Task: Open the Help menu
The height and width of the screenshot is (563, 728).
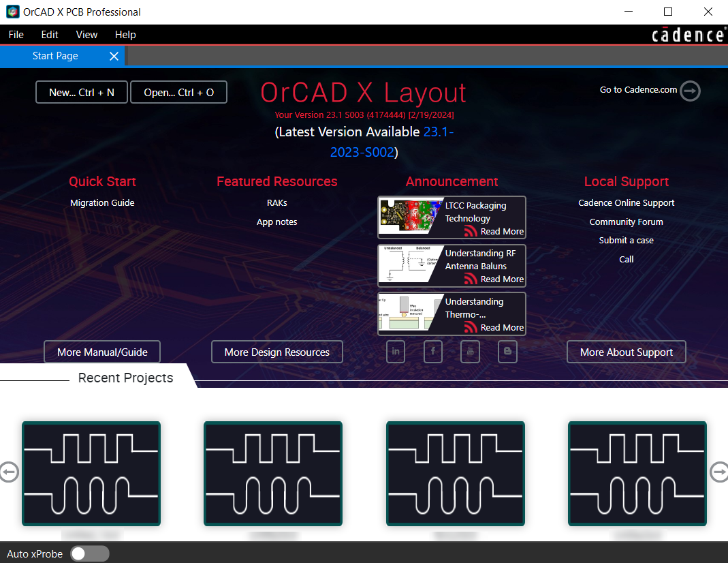Action: pyautogui.click(x=125, y=35)
